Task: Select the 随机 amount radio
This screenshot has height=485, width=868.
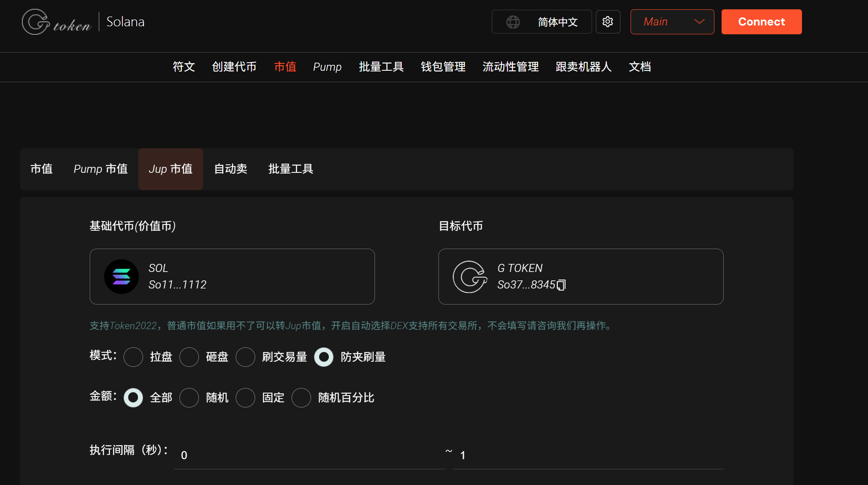Action: click(x=189, y=398)
